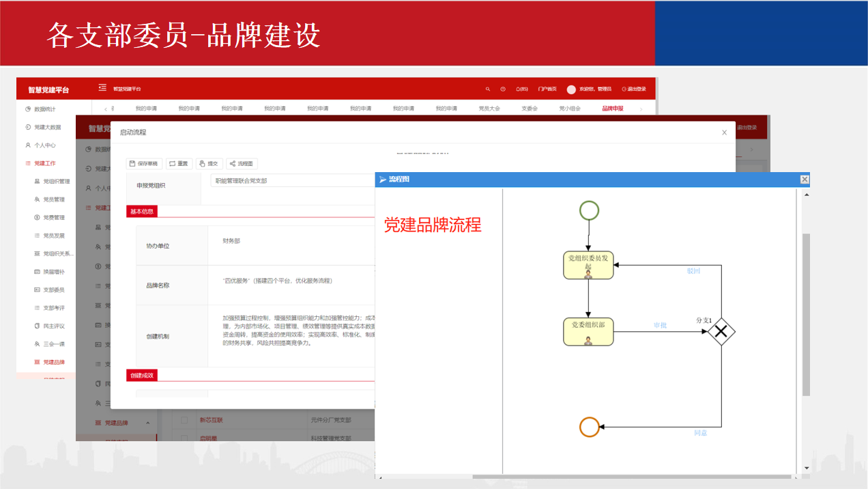Image resolution: width=868 pixels, height=489 pixels.
Task: Check the checkbox for 启明星 row
Action: (184, 438)
